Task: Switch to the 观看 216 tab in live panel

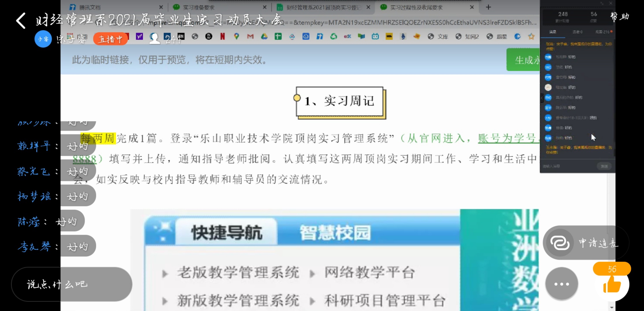Action: (604, 32)
